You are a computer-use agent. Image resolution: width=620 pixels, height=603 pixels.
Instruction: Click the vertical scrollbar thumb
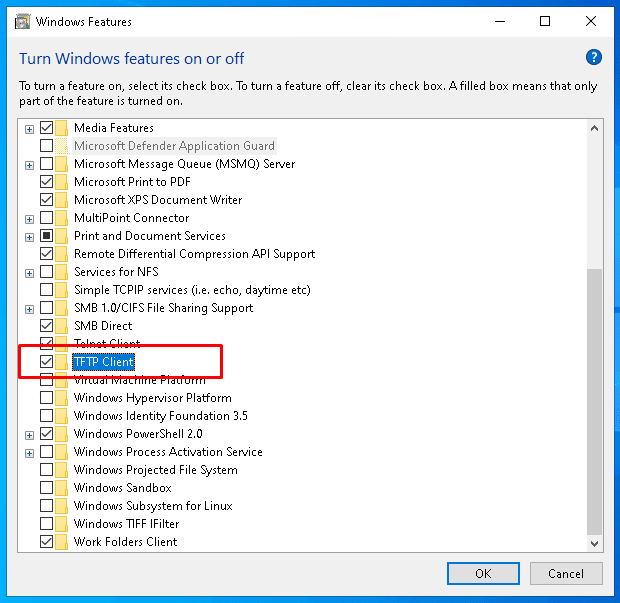tap(594, 401)
